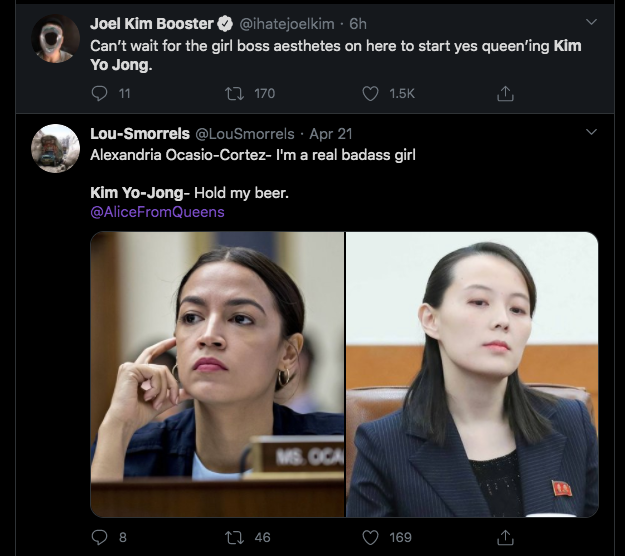
Task: View Joel Kim Booster's profile avatar
Action: 56,39
